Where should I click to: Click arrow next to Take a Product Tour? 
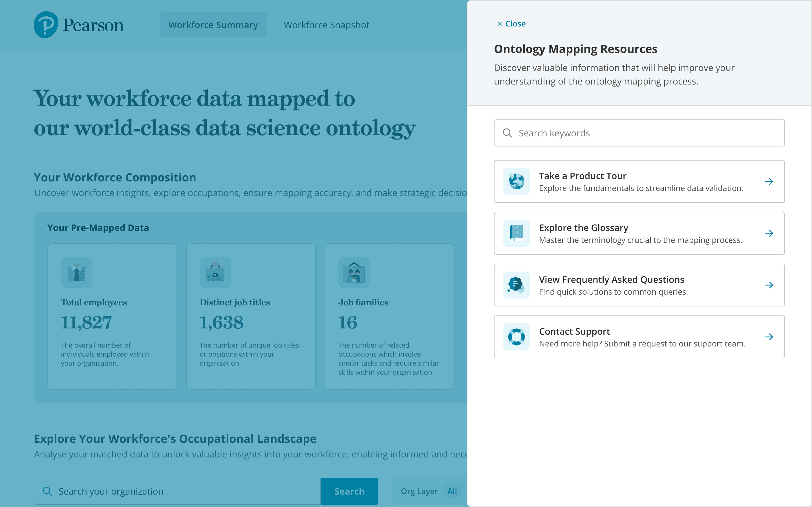(769, 181)
